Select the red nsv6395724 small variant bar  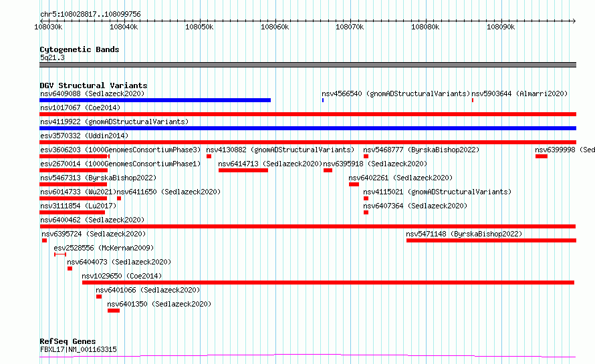click(44, 240)
